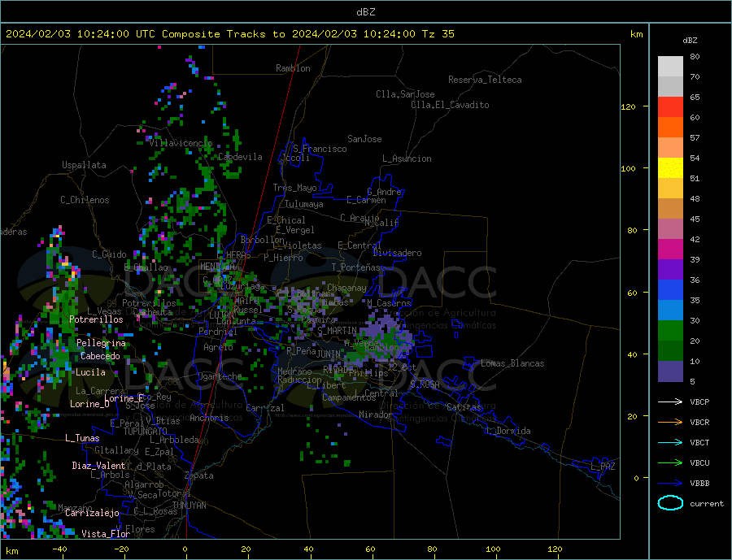Click the slate-purple 5-10 dBZ color swatch
The image size is (732, 560).
pos(670,371)
